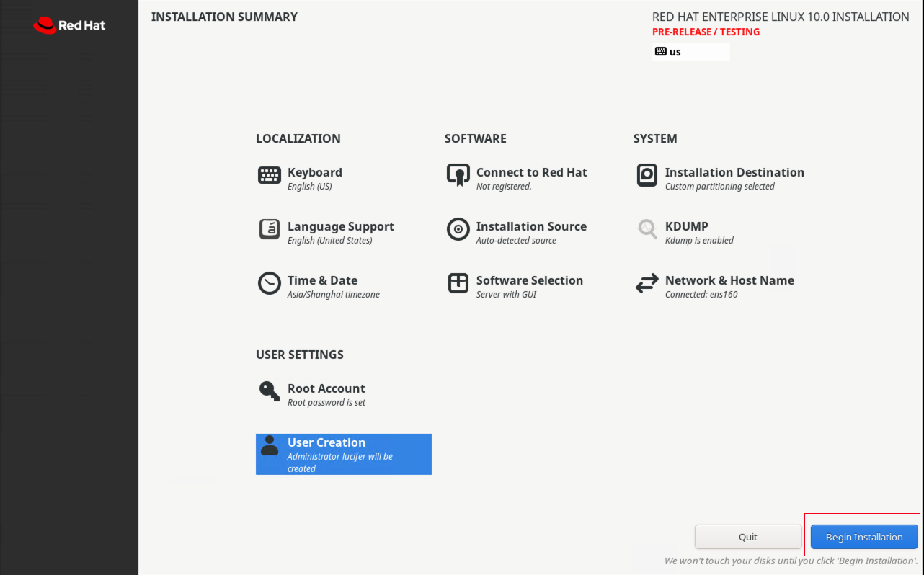Open Time & Date settings label

(323, 280)
